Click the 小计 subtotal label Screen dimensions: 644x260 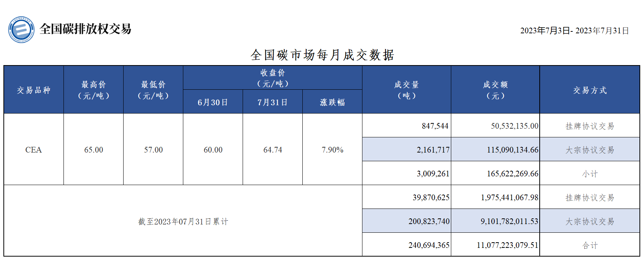coord(590,174)
